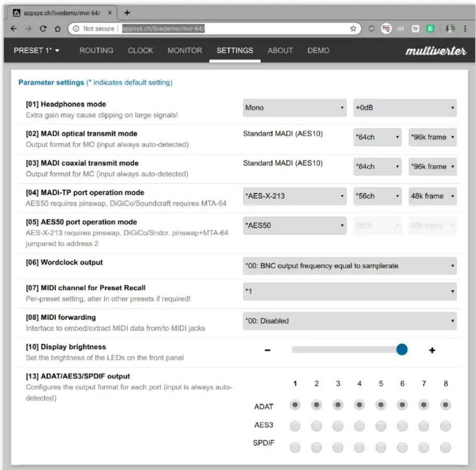Screen dimensions: 476x470
Task: Open the MIDI forwarding Disabled dropdown
Action: click(350, 321)
